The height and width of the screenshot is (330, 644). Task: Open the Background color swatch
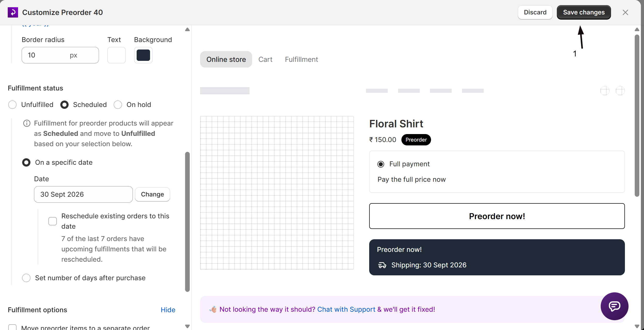click(143, 55)
